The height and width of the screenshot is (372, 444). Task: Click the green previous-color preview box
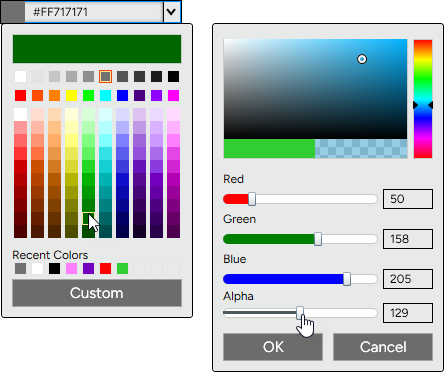269,148
